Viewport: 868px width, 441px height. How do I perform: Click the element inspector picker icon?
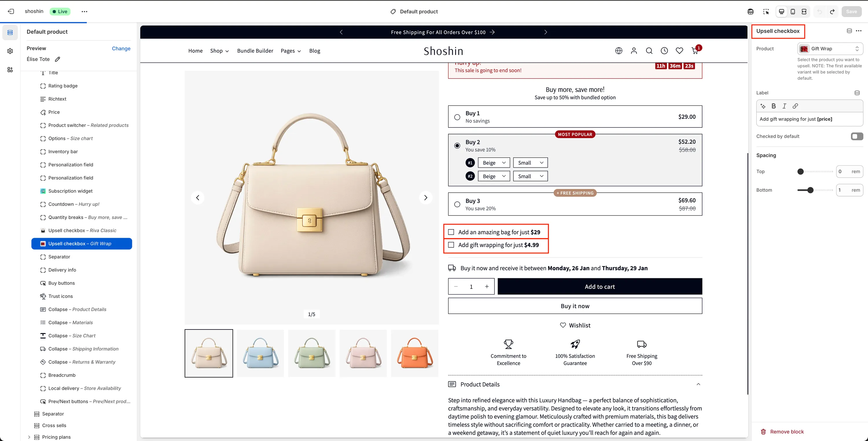[766, 12]
